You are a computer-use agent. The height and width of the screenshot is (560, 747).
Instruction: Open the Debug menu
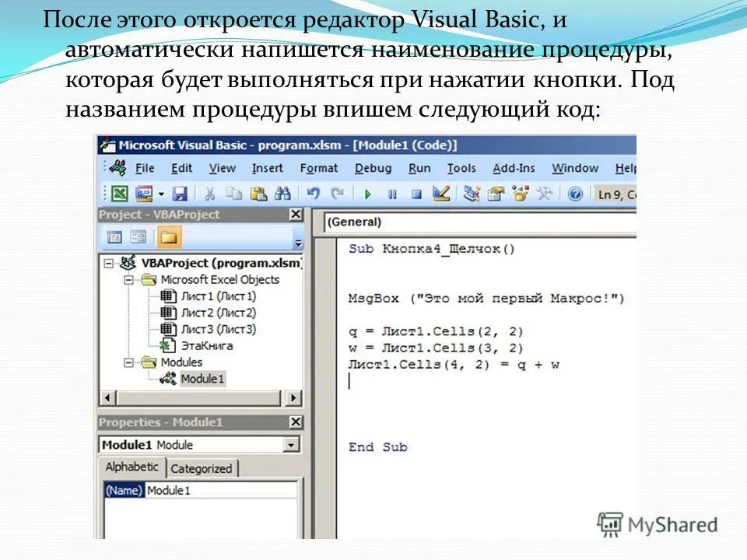373,169
